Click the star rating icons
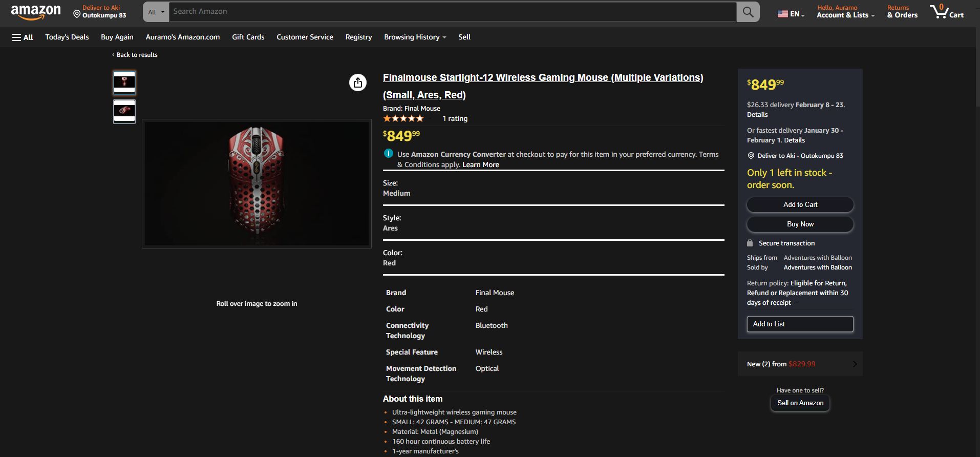 point(403,118)
